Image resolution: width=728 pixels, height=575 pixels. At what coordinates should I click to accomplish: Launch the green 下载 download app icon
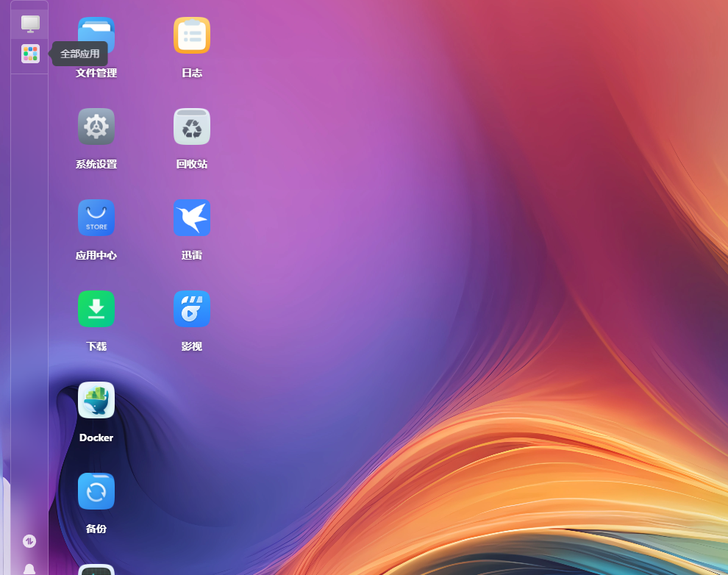(x=96, y=309)
